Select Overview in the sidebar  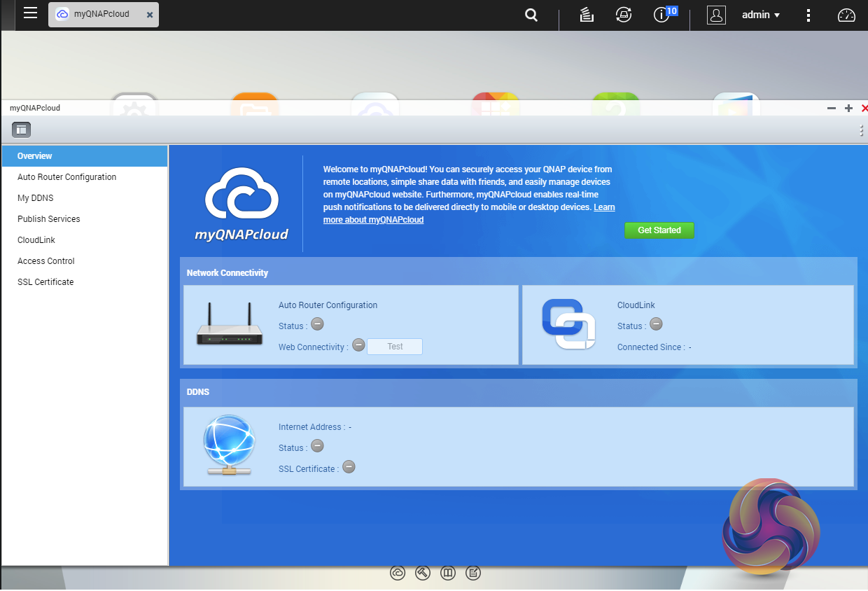tap(85, 156)
